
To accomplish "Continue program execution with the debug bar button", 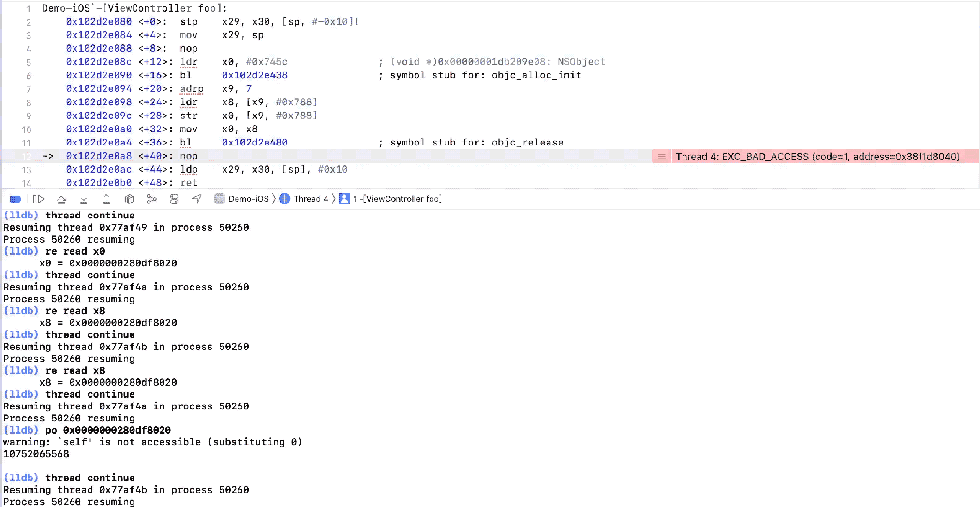I will coord(39,199).
